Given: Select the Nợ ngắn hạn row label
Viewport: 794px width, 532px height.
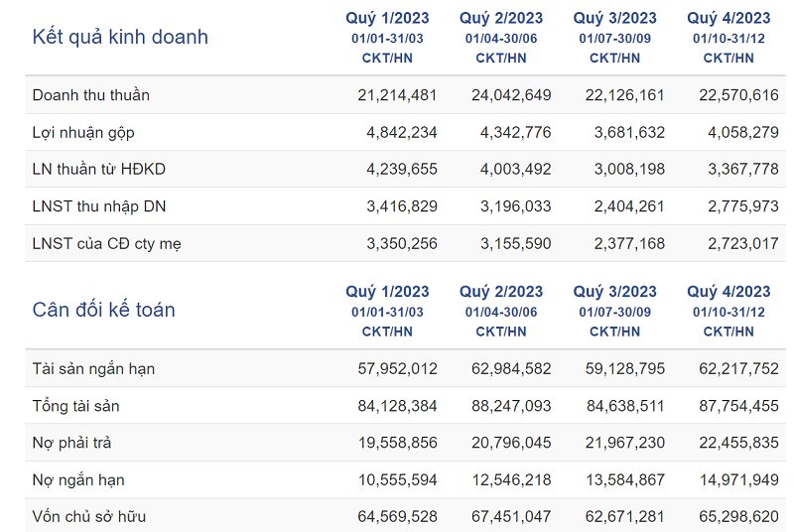Looking at the screenshot, I should click(x=78, y=479).
